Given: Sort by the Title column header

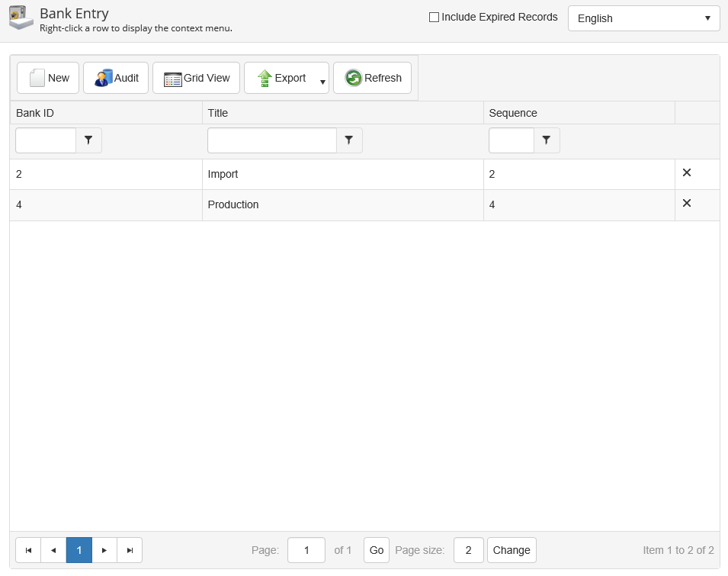Looking at the screenshot, I should coord(218,113).
